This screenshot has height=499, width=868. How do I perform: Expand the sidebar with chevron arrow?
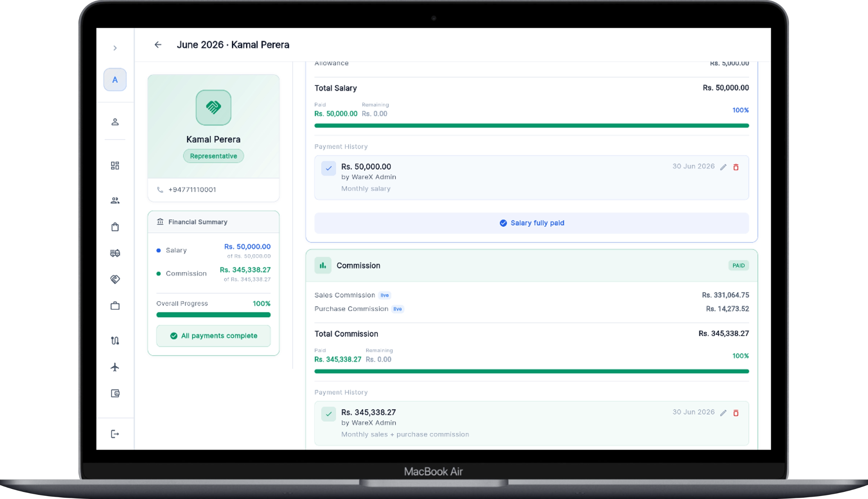(x=115, y=48)
